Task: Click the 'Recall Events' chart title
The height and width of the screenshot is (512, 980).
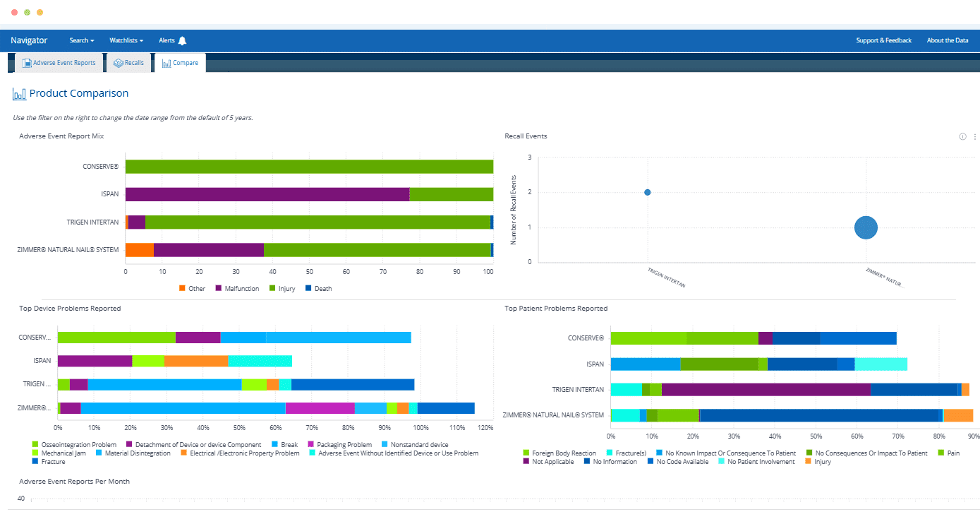Action: (526, 136)
